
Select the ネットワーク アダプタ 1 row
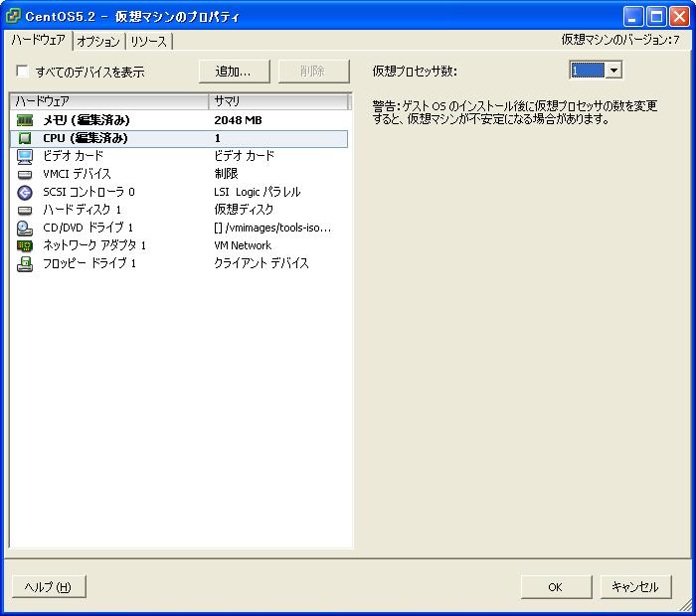point(178,245)
